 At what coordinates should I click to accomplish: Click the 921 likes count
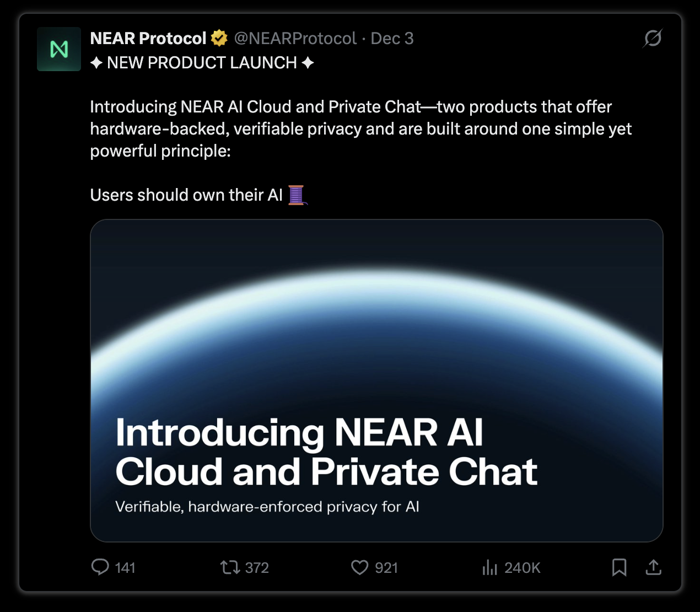386,568
